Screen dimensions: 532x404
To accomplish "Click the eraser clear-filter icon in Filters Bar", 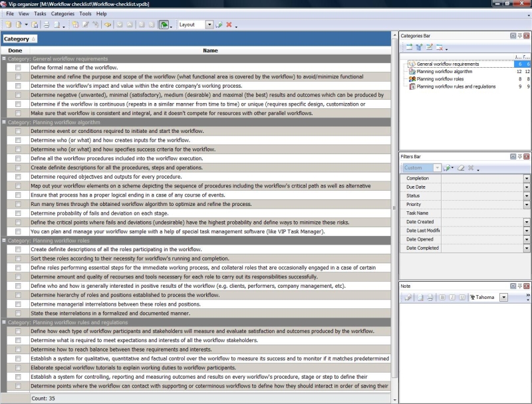I will (x=460, y=168).
